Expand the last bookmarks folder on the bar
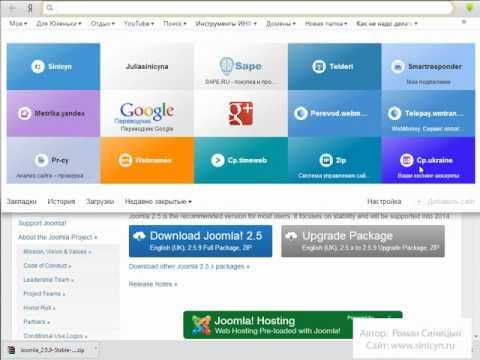480x360 pixels. point(387,24)
